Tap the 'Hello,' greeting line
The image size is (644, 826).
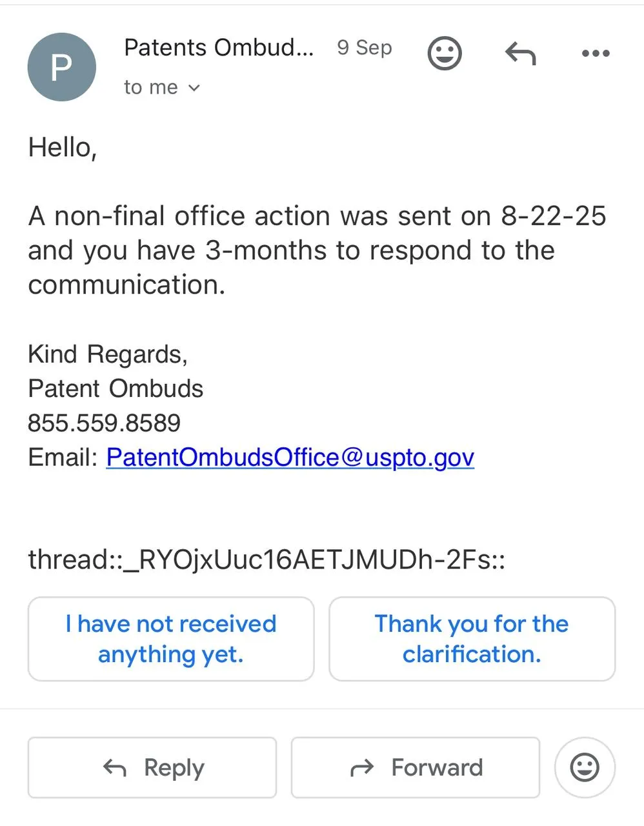(x=63, y=148)
